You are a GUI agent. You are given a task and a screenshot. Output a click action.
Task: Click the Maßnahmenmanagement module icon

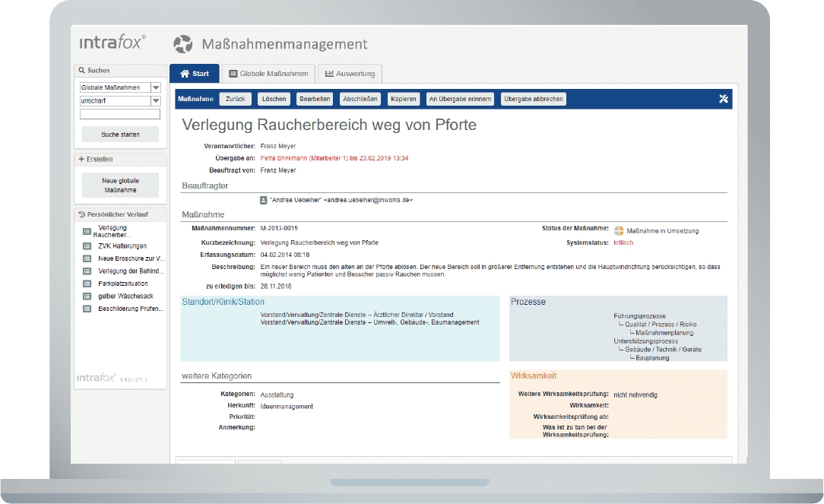(183, 44)
